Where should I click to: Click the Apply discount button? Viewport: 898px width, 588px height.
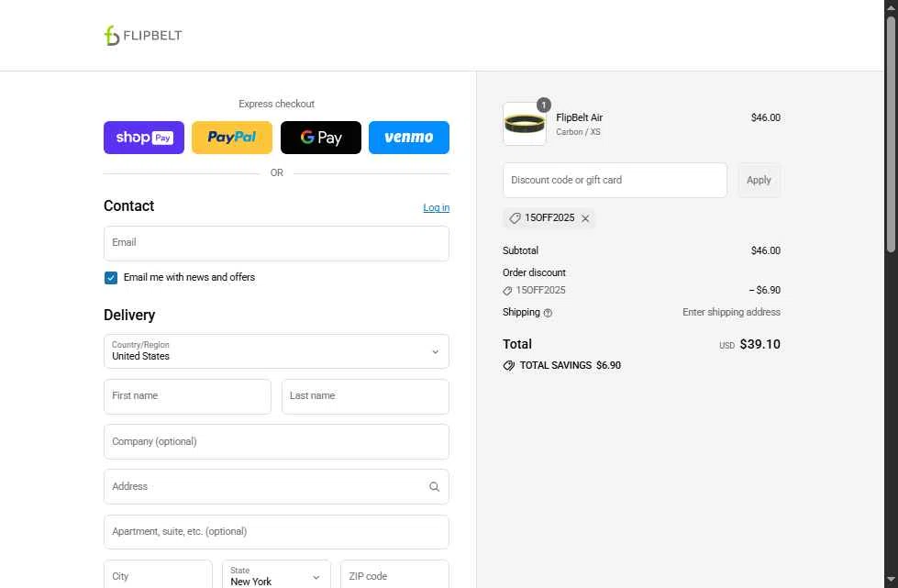click(759, 181)
